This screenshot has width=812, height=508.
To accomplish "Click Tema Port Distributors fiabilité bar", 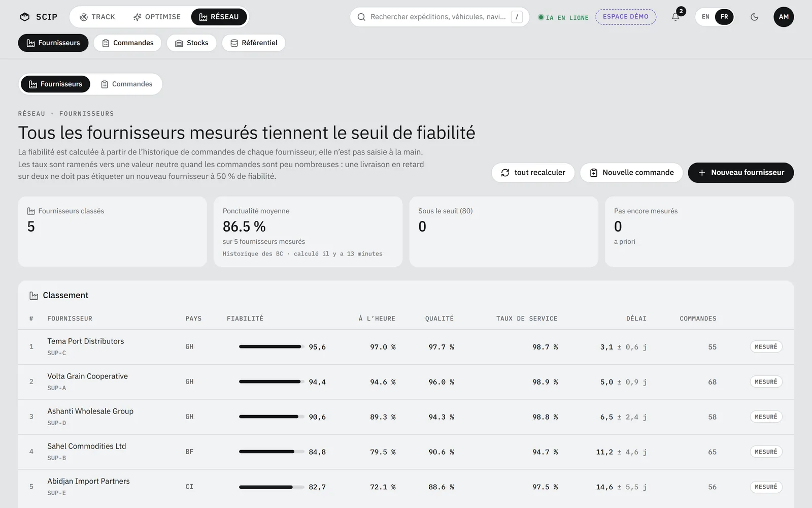I will 272,347.
